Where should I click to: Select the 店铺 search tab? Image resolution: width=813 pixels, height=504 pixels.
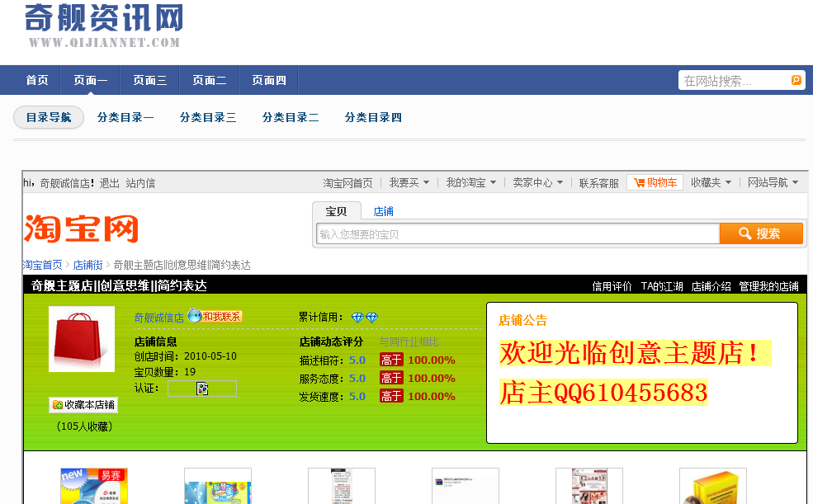tap(383, 211)
